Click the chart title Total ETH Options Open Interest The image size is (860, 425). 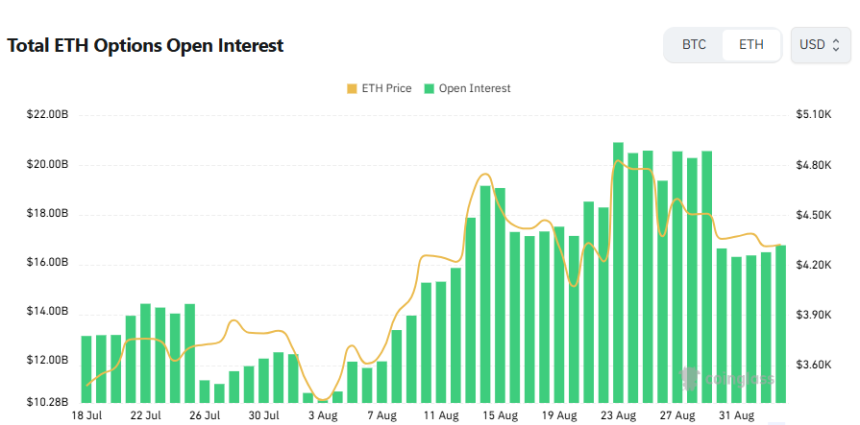[145, 46]
